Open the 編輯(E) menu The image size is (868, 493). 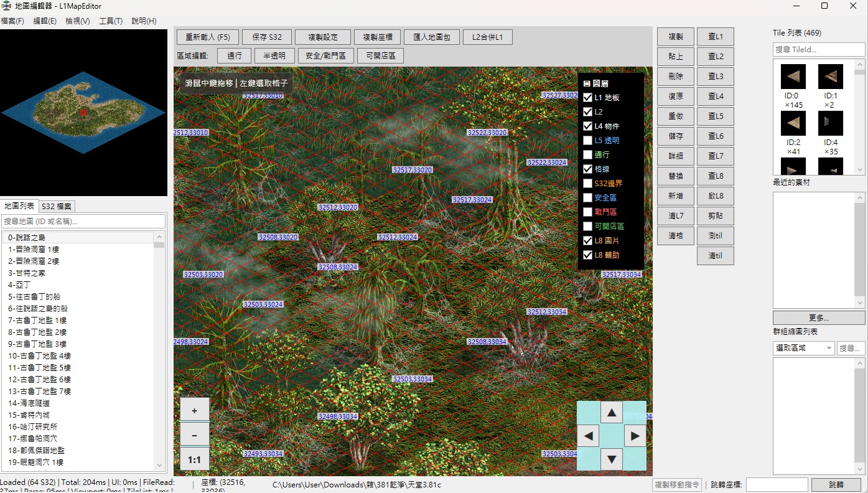point(45,21)
